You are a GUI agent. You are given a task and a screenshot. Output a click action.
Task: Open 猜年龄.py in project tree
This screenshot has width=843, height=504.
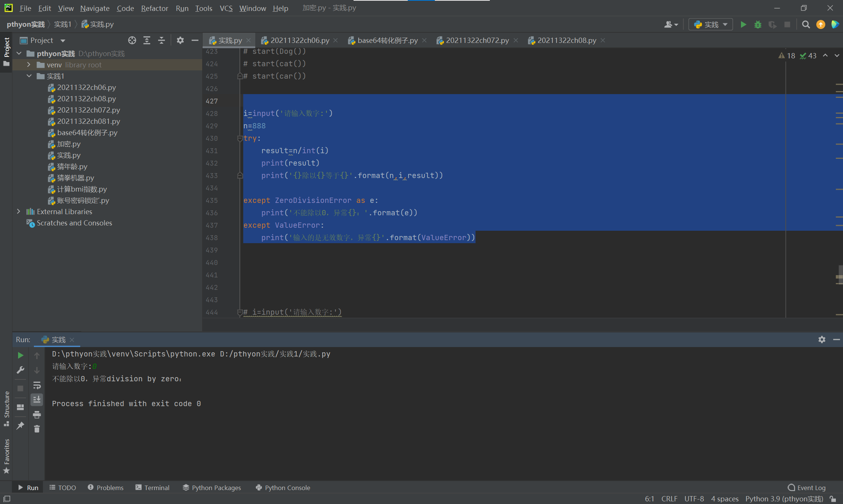[72, 166]
